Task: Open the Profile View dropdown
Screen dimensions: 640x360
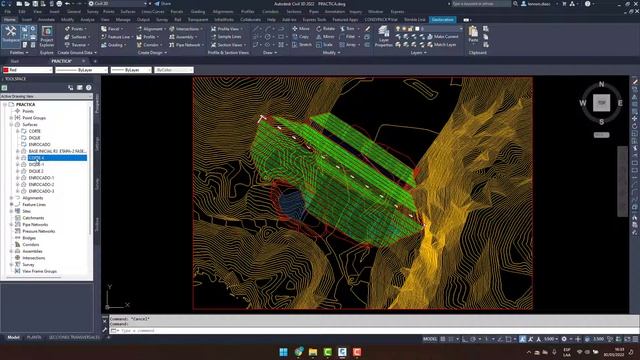Action: [x=227, y=29]
